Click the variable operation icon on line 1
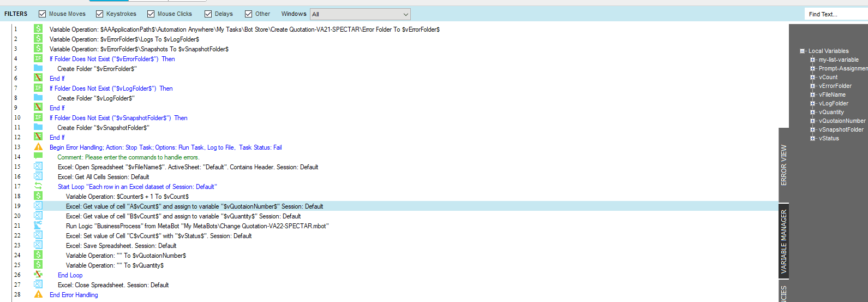This screenshot has width=868, height=302. [38, 29]
